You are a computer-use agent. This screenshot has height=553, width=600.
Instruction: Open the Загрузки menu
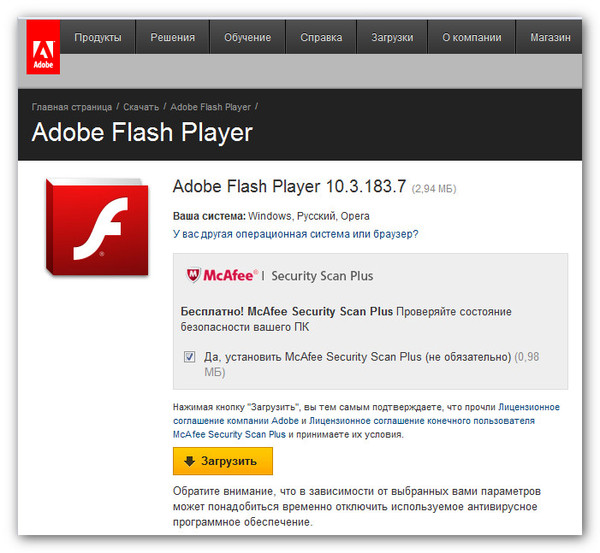coord(392,37)
